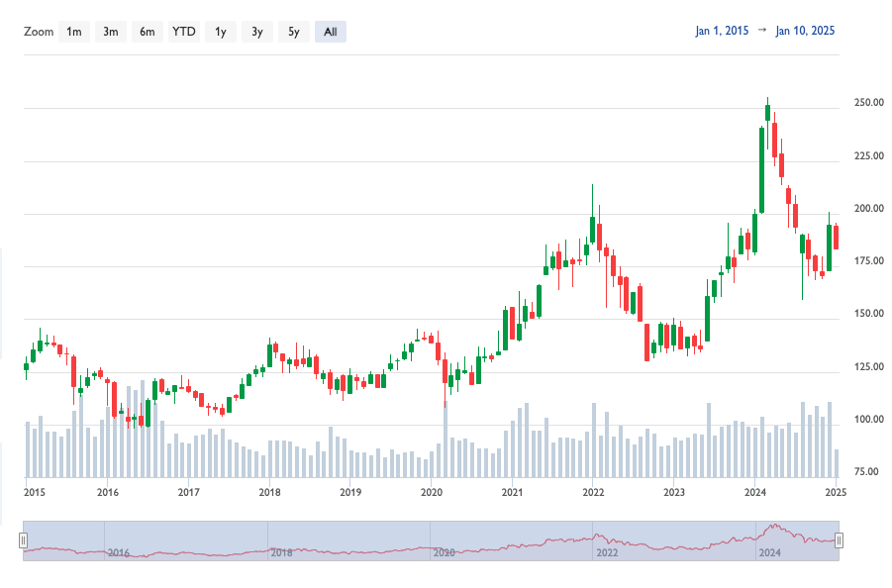
Task: Set the zoom range to 6m
Action: [148, 32]
